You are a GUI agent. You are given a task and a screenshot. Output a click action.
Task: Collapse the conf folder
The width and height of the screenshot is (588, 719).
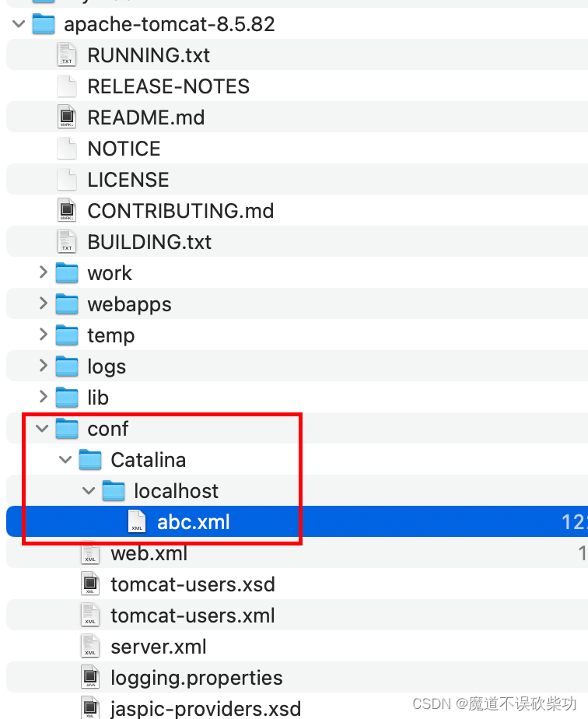(42, 429)
